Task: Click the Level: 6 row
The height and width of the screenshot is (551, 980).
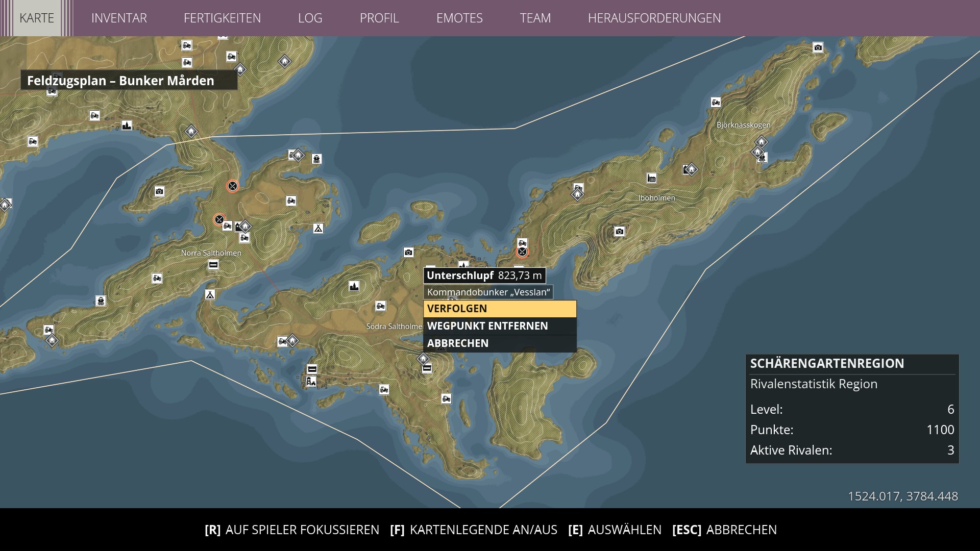Action: [852, 409]
